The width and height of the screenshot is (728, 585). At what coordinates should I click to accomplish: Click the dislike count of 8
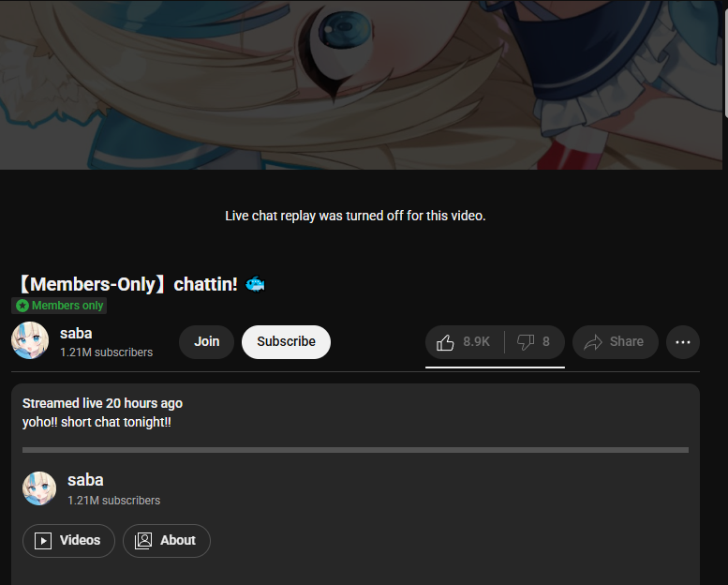pos(546,342)
